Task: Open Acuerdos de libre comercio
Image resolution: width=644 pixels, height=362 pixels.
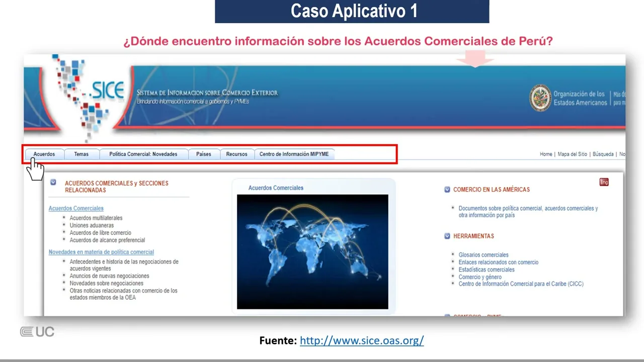Action: click(x=101, y=233)
